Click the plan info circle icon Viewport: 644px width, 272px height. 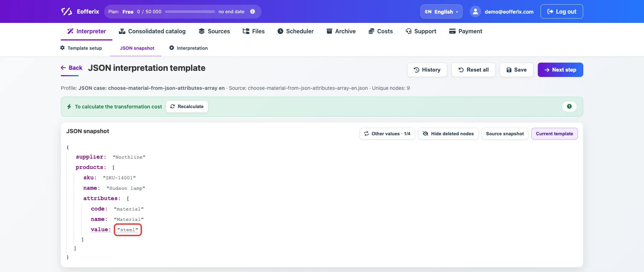pos(253,11)
